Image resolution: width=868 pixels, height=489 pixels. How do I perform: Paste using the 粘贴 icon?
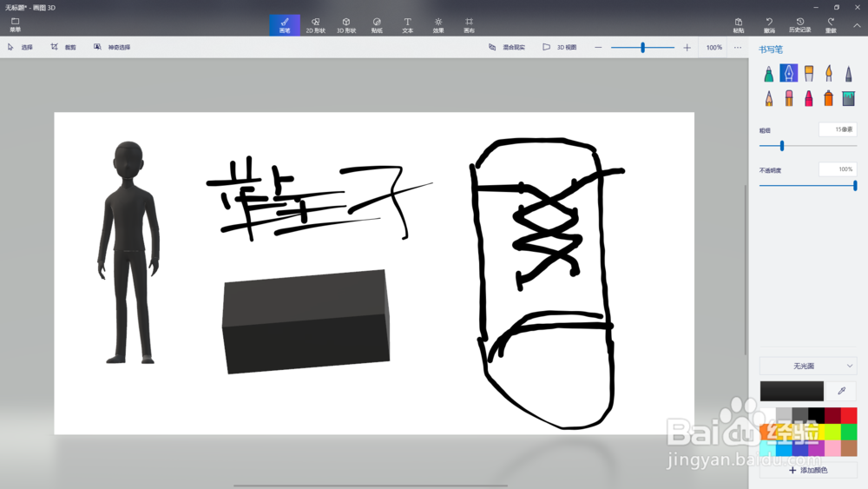point(739,25)
